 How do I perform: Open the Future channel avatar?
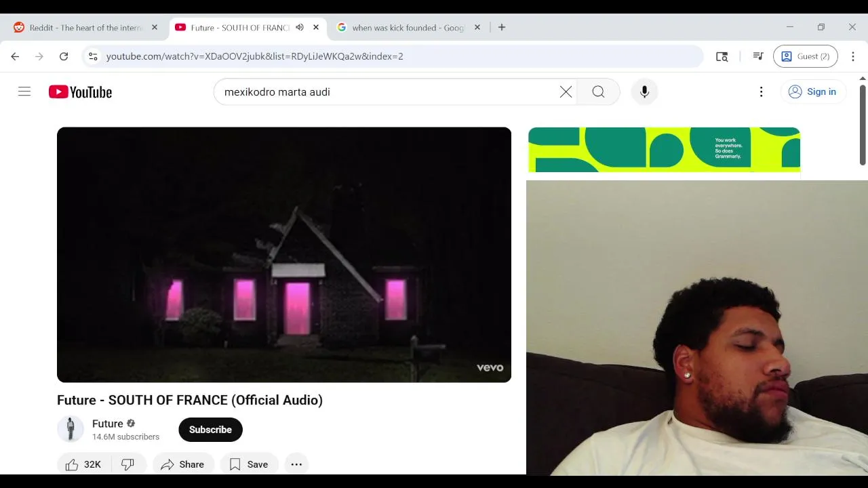coord(70,429)
